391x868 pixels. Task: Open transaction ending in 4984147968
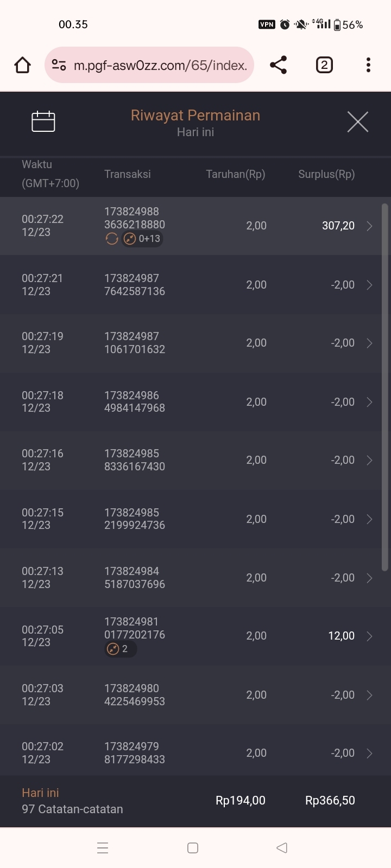click(135, 402)
